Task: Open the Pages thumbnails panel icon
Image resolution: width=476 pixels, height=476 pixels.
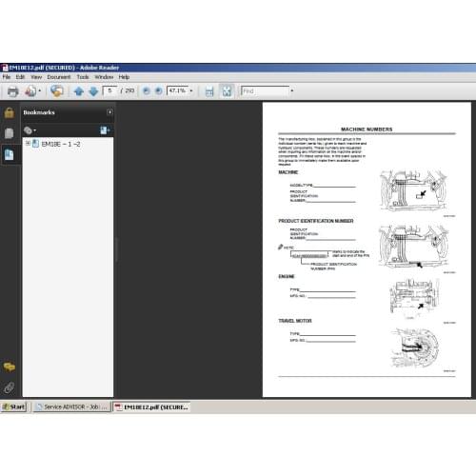Action: click(x=10, y=133)
